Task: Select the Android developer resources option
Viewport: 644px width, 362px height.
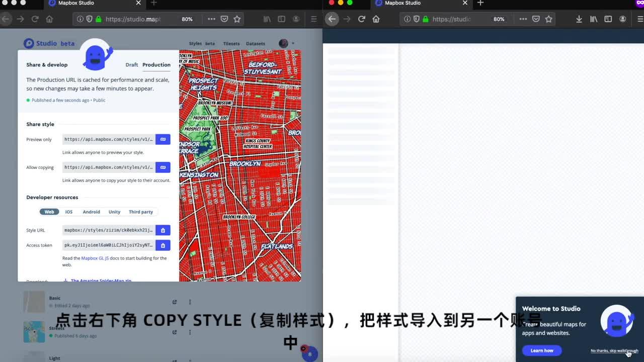Action: pyautogui.click(x=91, y=212)
